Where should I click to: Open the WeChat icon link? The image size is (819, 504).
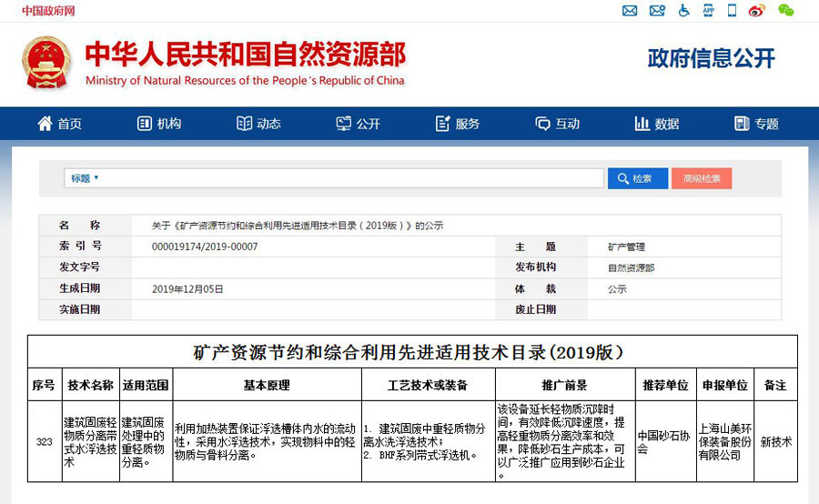(x=785, y=11)
